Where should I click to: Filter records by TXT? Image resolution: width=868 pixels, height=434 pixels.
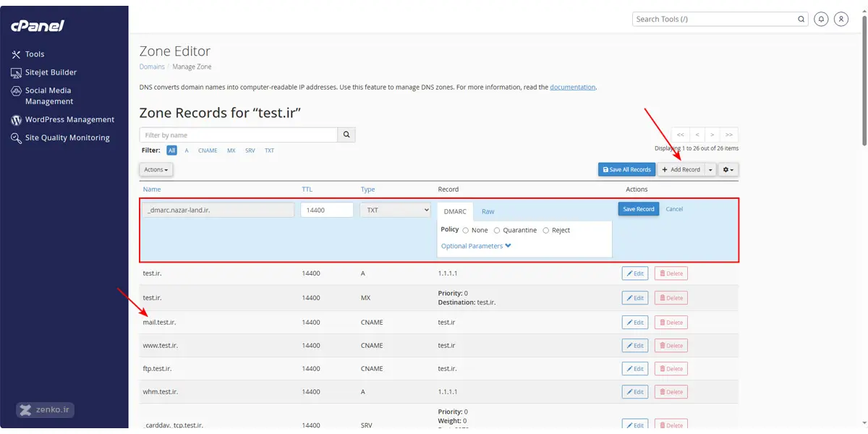point(269,150)
